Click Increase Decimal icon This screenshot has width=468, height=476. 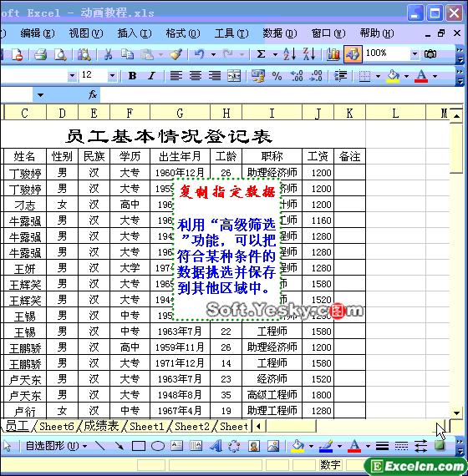point(297,76)
